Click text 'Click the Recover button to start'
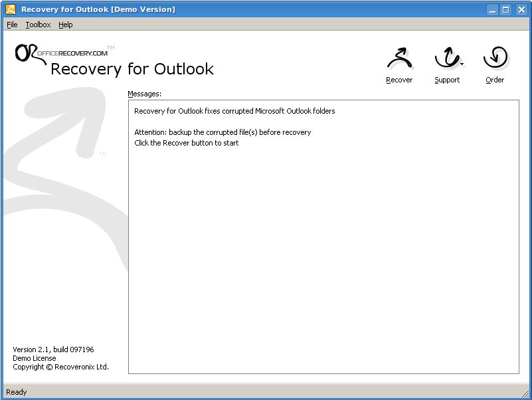The height and width of the screenshot is (400, 532). pyautogui.click(x=186, y=143)
